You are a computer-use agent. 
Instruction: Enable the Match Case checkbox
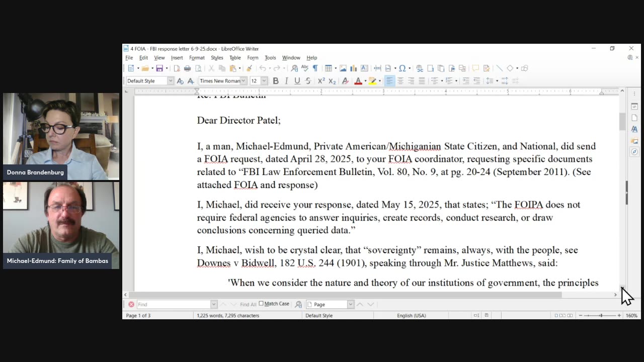point(261,304)
